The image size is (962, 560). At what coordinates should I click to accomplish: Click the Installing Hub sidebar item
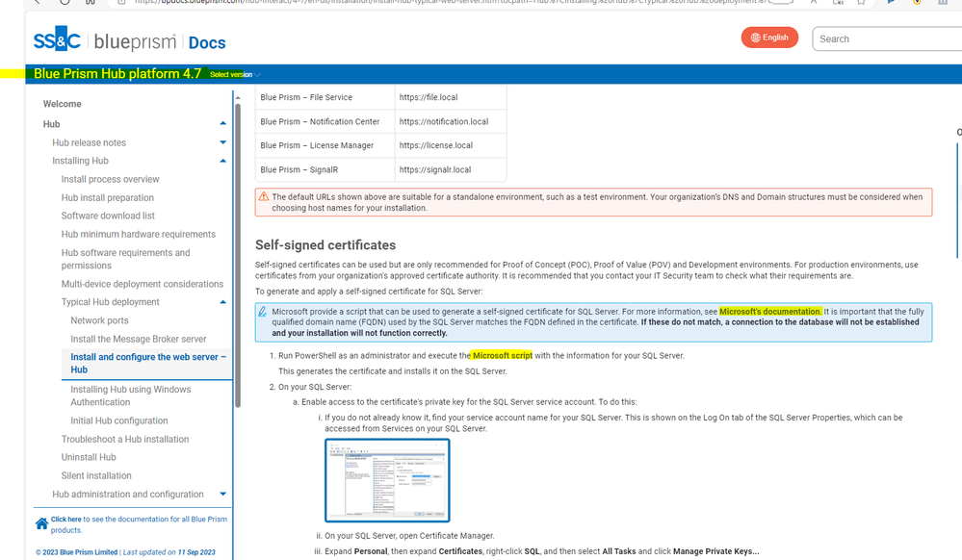pos(80,161)
